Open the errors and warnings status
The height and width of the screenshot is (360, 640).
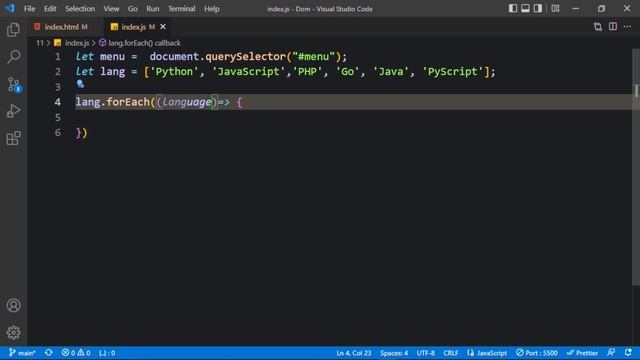pos(76,353)
